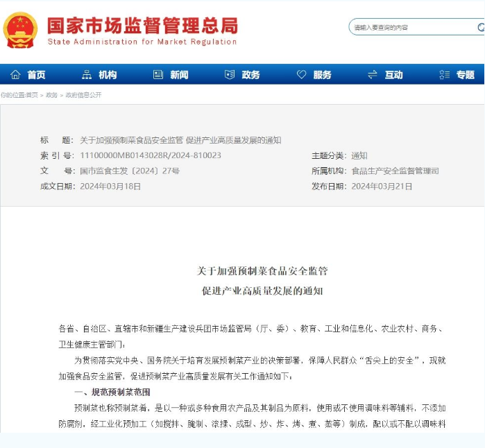Click the exchange arrows icon beside 互动
Viewport: 485px width, 448px height.
tap(373, 75)
